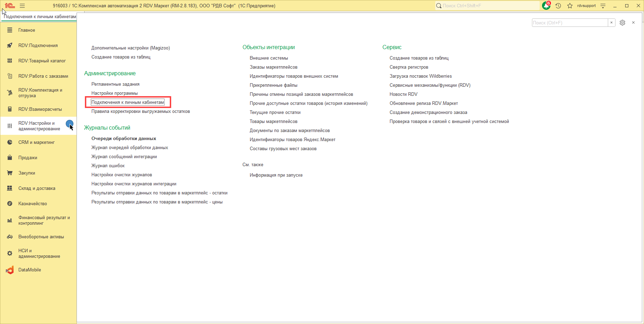Viewport: 644px width, 324px height.
Task: Open the Склад и доставка section
Action: (x=38, y=188)
